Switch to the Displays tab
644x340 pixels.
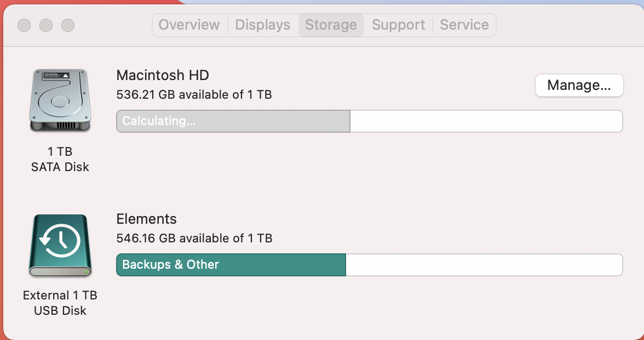coord(263,25)
